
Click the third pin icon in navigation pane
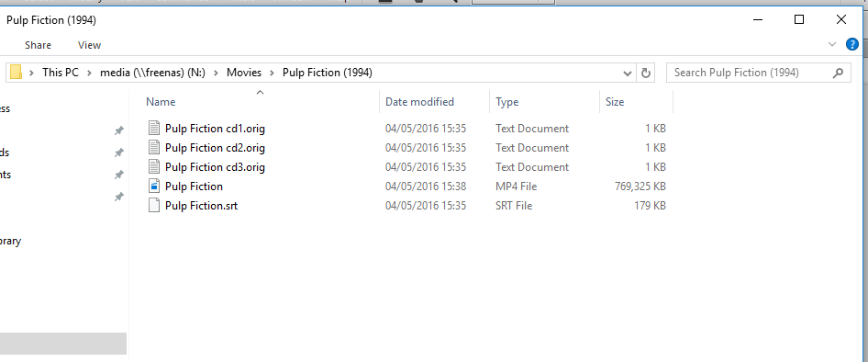click(118, 175)
